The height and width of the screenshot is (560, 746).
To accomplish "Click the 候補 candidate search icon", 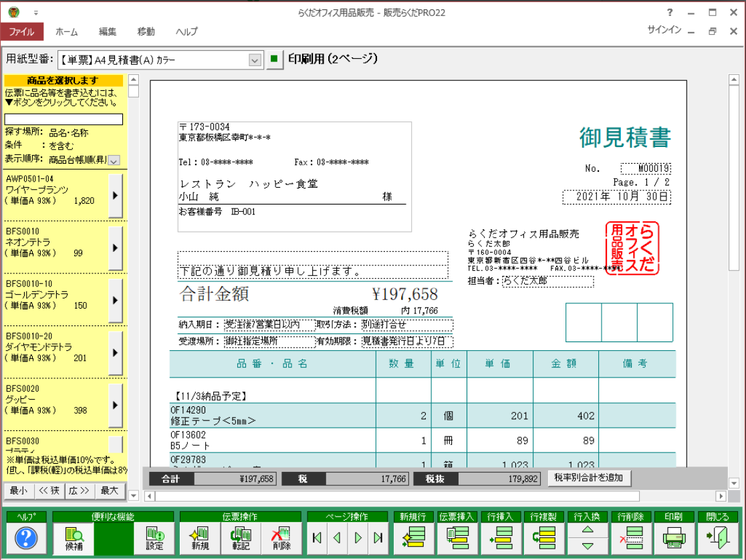I will coord(74,537).
